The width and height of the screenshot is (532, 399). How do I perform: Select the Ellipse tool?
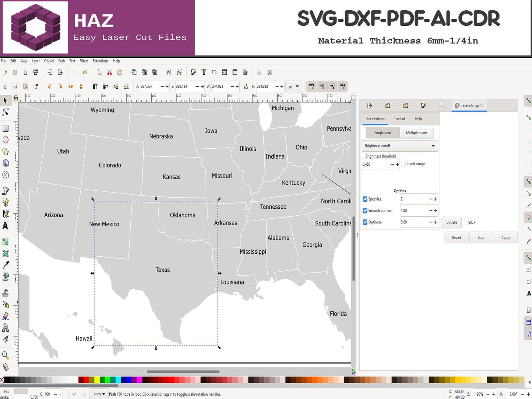(6, 140)
